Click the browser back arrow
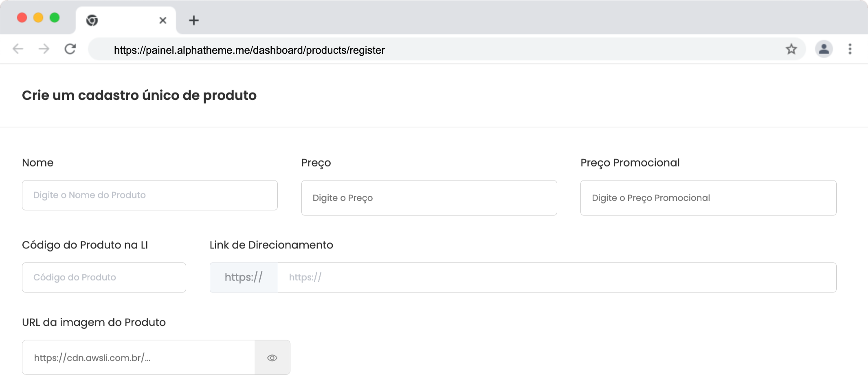868x391 pixels. (x=18, y=49)
